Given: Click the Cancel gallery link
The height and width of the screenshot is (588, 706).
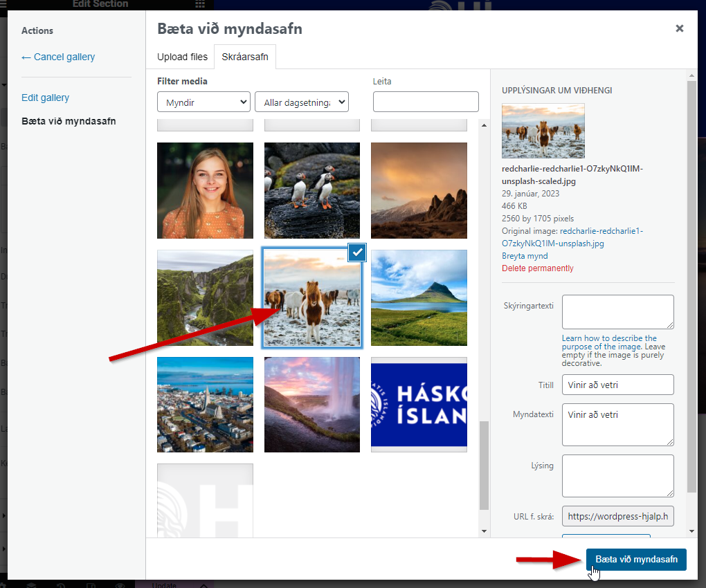Looking at the screenshot, I should coord(58,57).
